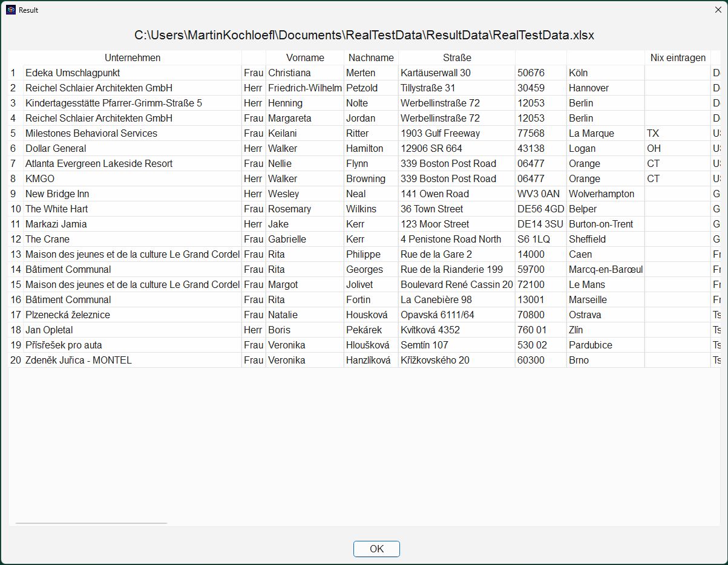
Task: Click last name Housková
Action: click(371, 315)
